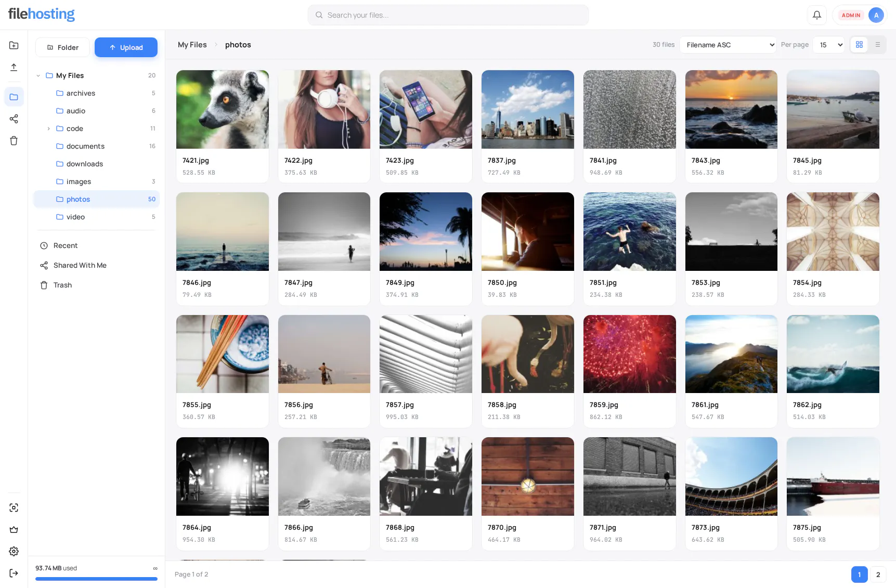The height and width of the screenshot is (588, 896).
Task: Open the trash bin icon in left rail
Action: pos(14,140)
